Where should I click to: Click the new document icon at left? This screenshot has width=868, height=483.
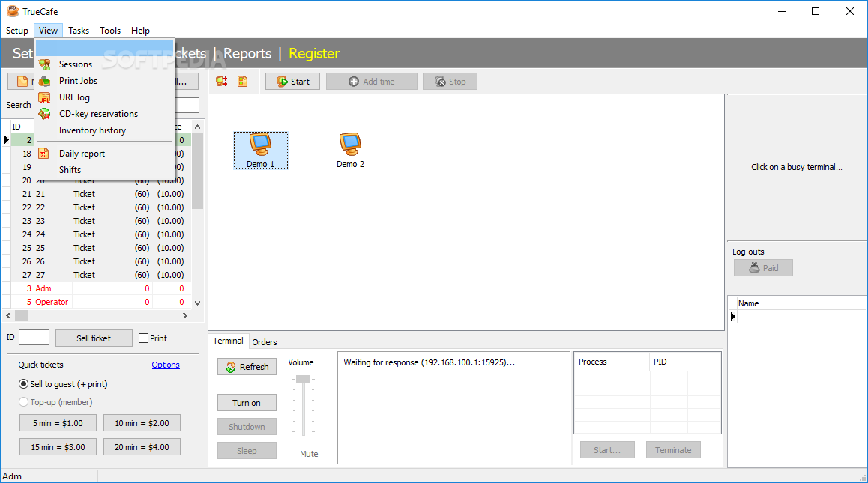(x=22, y=82)
